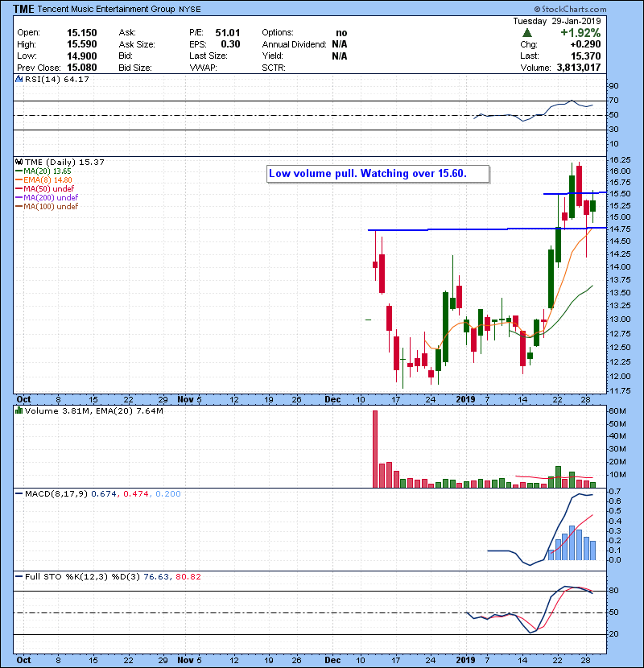Click the MACD(8,17,9) indicator label

(x=56, y=494)
